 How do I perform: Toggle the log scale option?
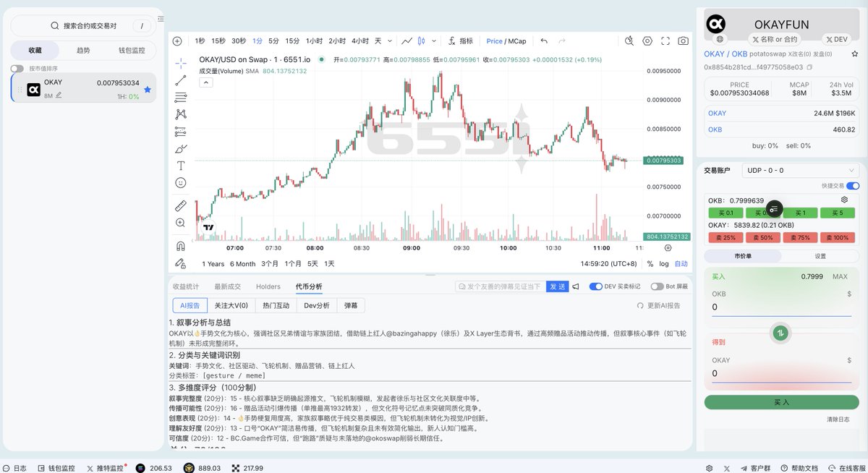click(664, 264)
